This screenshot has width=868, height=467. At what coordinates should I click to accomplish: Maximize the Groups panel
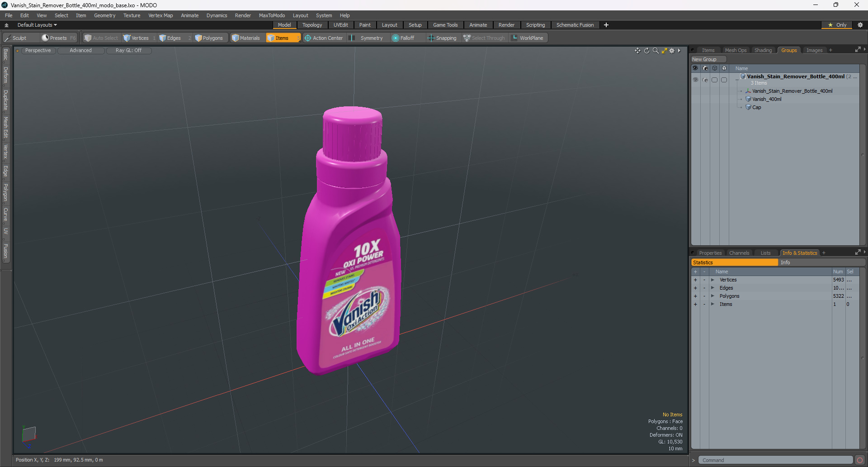click(x=858, y=50)
